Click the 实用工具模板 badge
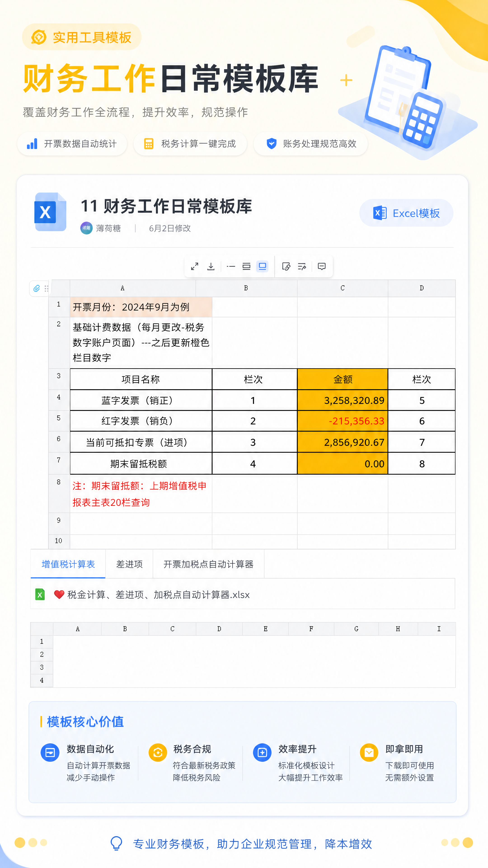488x868 pixels. point(82,37)
